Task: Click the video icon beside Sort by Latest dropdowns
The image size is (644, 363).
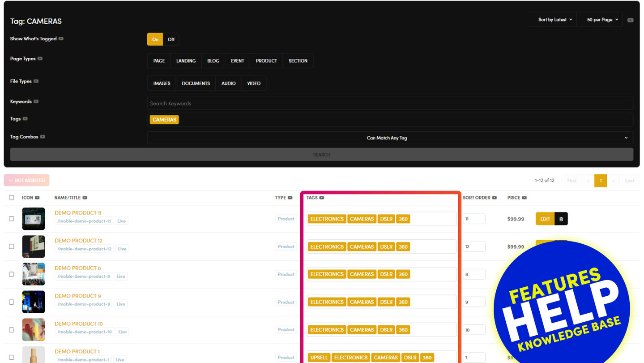Action: [630, 20]
